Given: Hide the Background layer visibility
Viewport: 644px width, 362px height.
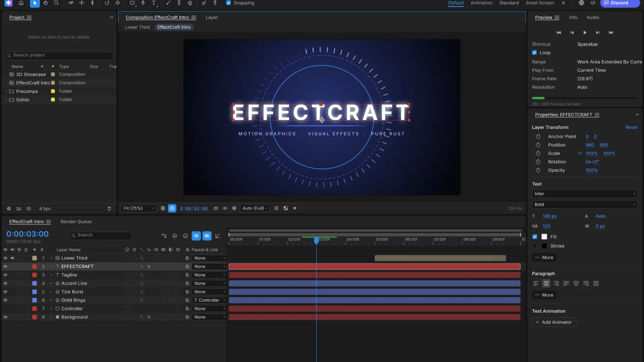Looking at the screenshot, I should tap(5, 317).
